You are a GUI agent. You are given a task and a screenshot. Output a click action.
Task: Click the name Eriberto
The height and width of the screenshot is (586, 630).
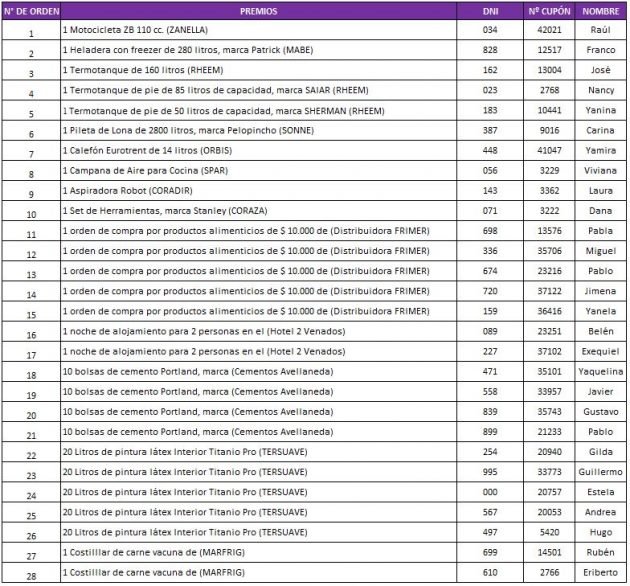coord(600,572)
